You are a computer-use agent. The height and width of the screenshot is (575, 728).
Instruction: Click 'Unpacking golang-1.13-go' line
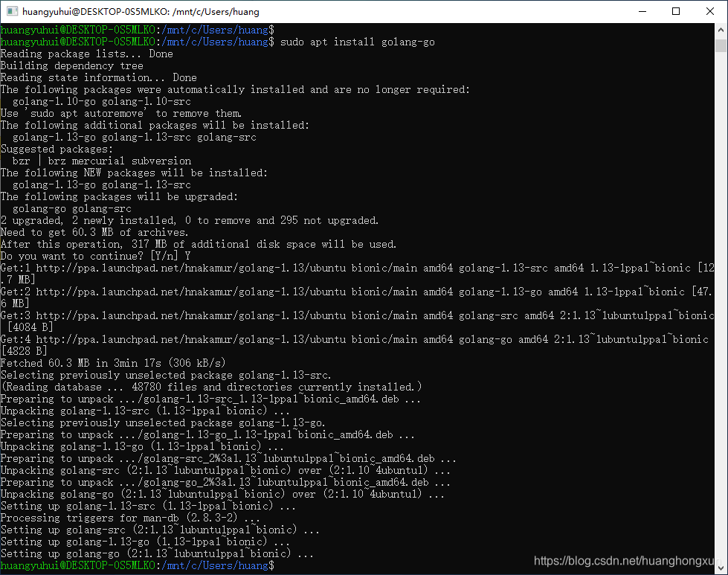click(142, 447)
